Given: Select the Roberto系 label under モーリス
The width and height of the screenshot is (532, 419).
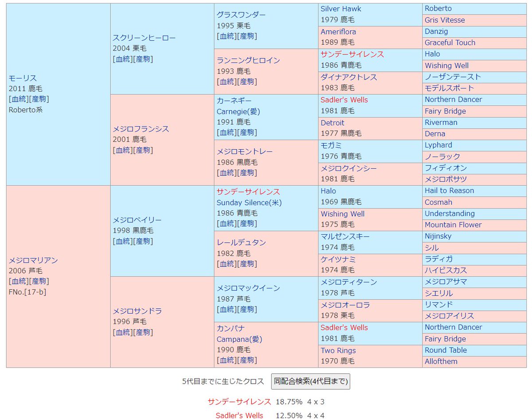Looking at the screenshot, I should [26, 109].
